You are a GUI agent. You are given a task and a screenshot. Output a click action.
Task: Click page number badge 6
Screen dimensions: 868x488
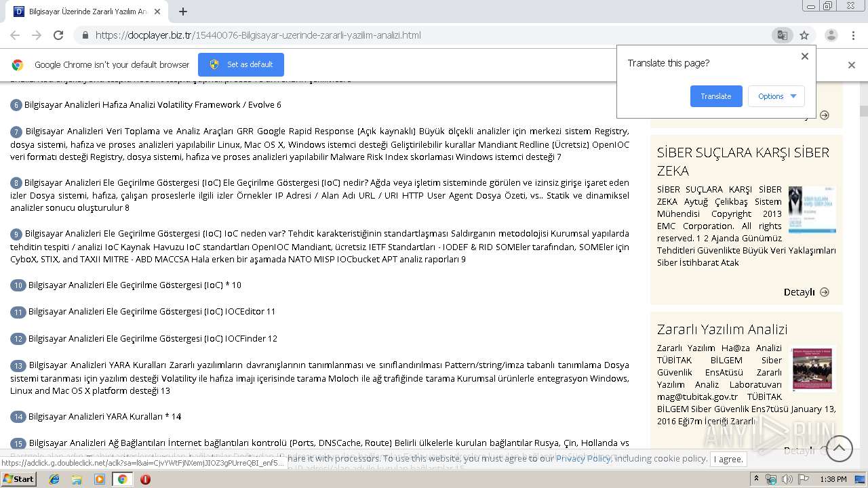tap(16, 105)
